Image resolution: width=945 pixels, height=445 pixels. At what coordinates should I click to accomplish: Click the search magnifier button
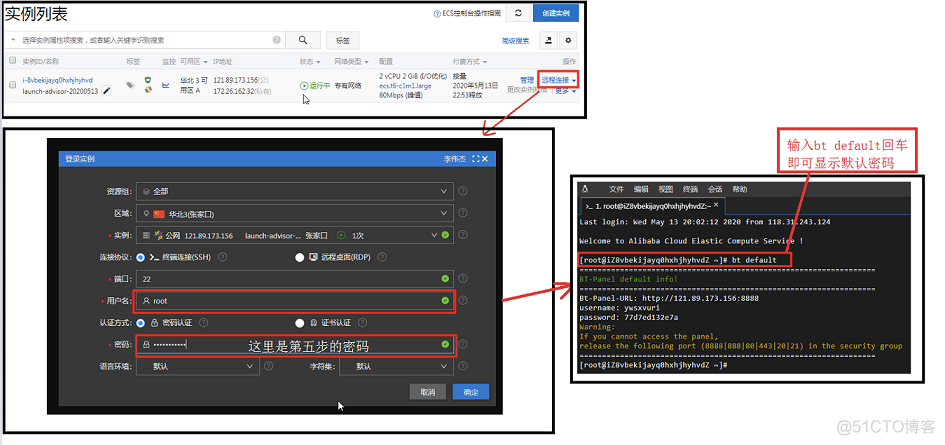coord(303,40)
